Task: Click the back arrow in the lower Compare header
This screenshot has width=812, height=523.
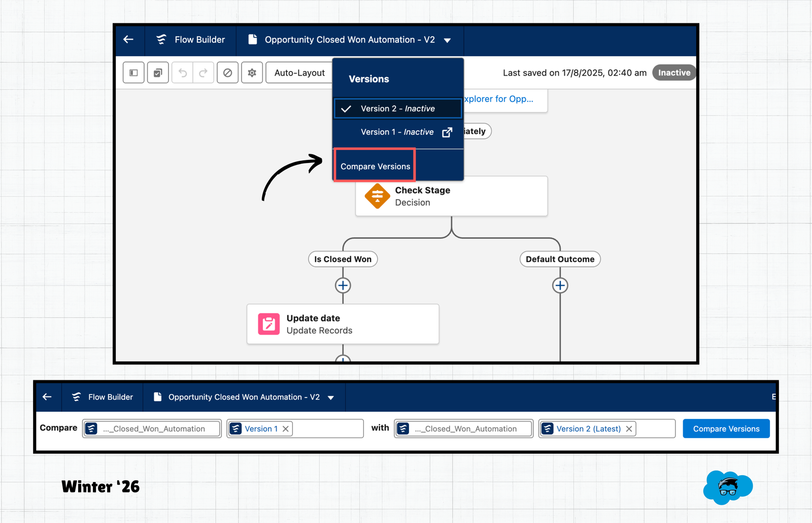Action: 47,397
